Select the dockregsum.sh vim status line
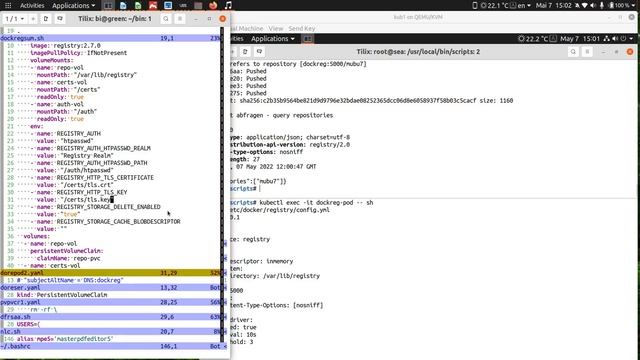The width and height of the screenshot is (640, 360). (110, 38)
